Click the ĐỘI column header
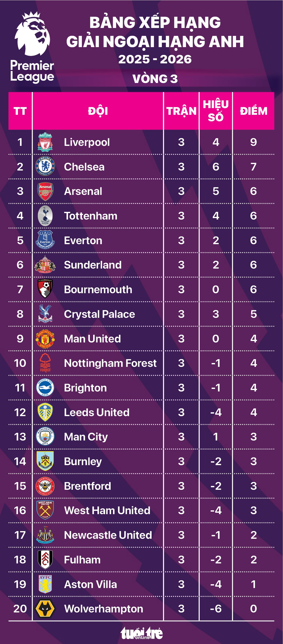283x644 pixels. [98, 111]
